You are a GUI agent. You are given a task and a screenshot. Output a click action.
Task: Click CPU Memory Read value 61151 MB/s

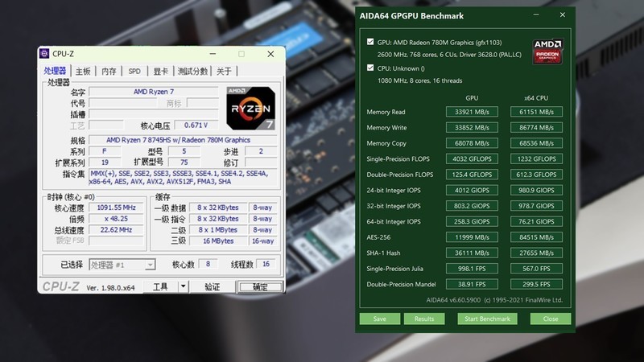pos(536,112)
